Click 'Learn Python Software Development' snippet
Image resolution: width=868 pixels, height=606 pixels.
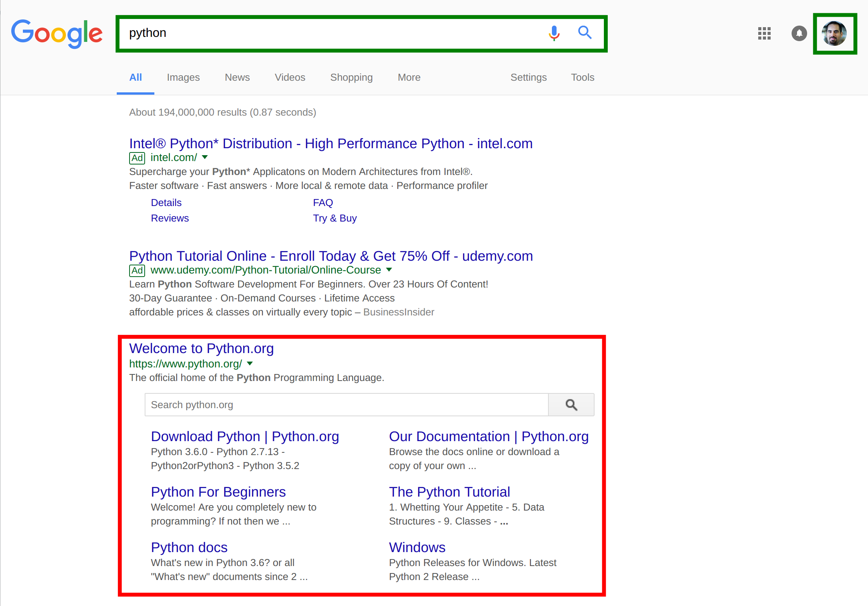(308, 284)
